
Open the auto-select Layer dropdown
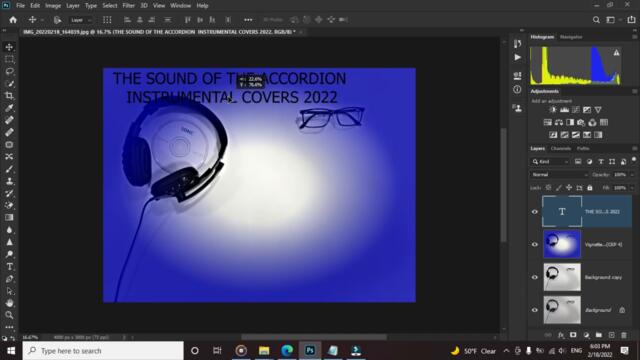click(82, 20)
